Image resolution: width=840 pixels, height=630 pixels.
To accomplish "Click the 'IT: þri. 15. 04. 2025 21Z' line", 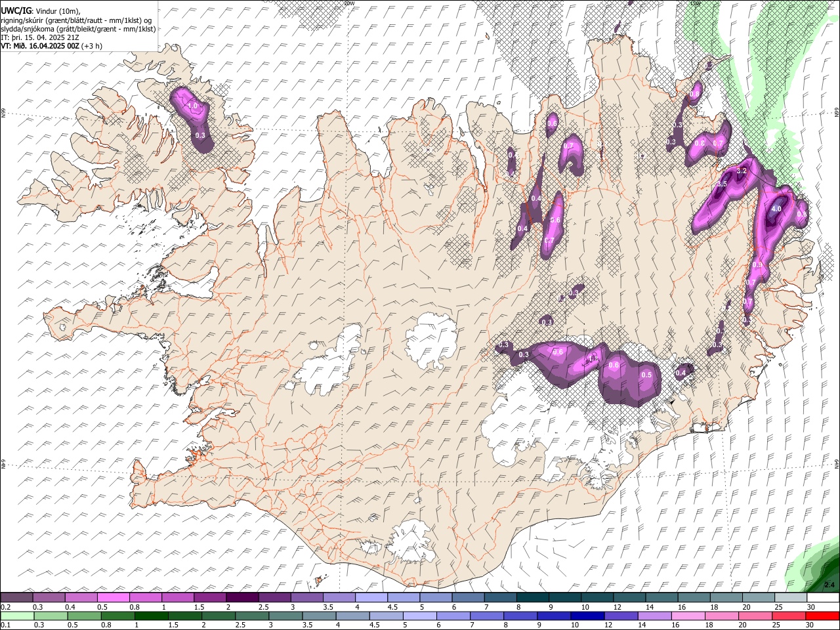I will 41,37.
